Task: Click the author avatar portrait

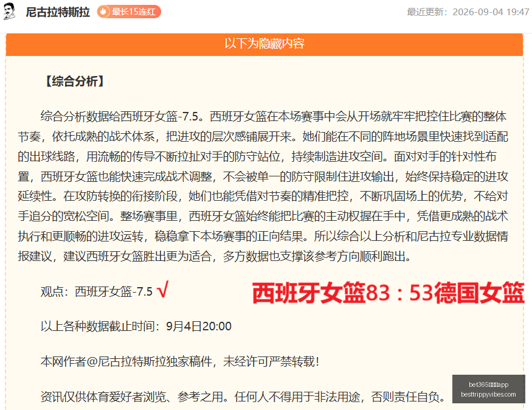Action: pyautogui.click(x=10, y=11)
